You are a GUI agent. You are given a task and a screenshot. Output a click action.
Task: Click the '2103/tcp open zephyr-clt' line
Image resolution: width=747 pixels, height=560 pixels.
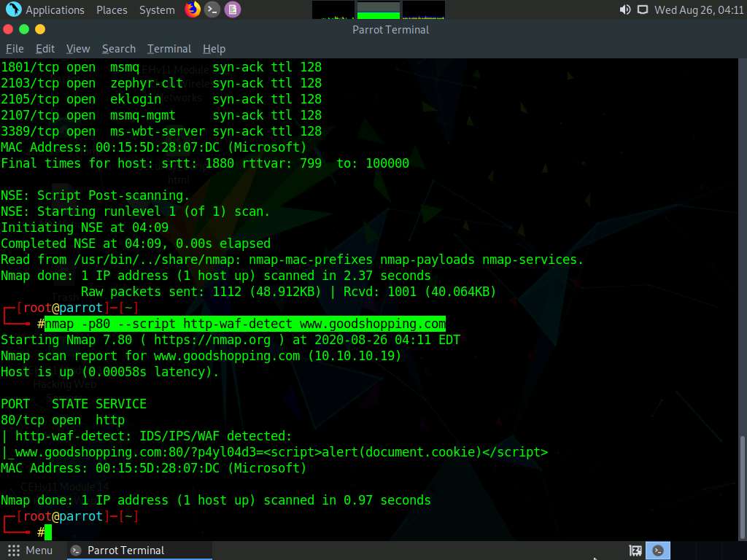pos(161,83)
